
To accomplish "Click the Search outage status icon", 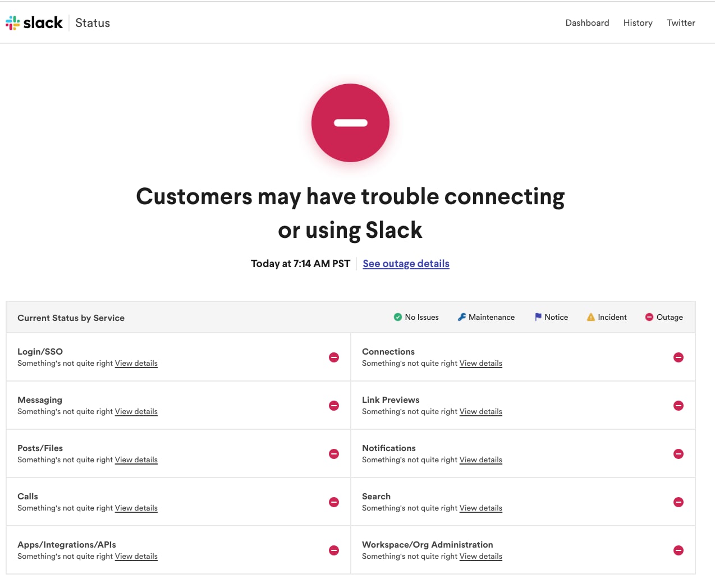I will coord(679,502).
